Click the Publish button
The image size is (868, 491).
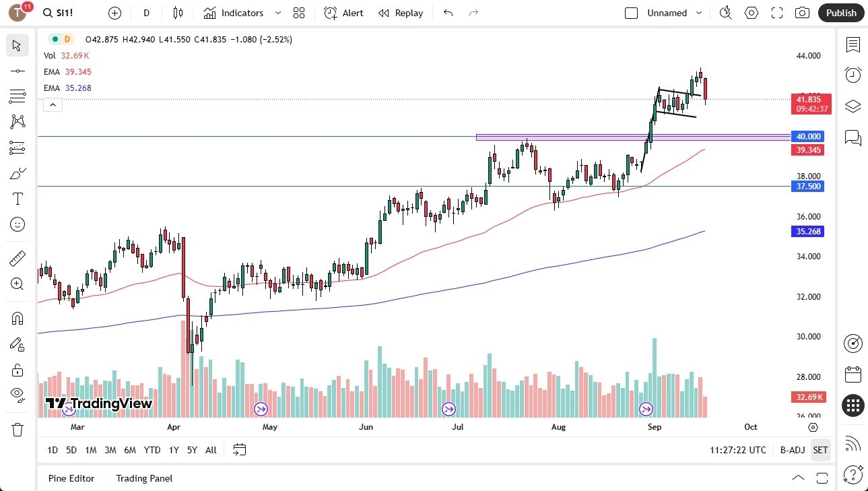[x=840, y=12]
